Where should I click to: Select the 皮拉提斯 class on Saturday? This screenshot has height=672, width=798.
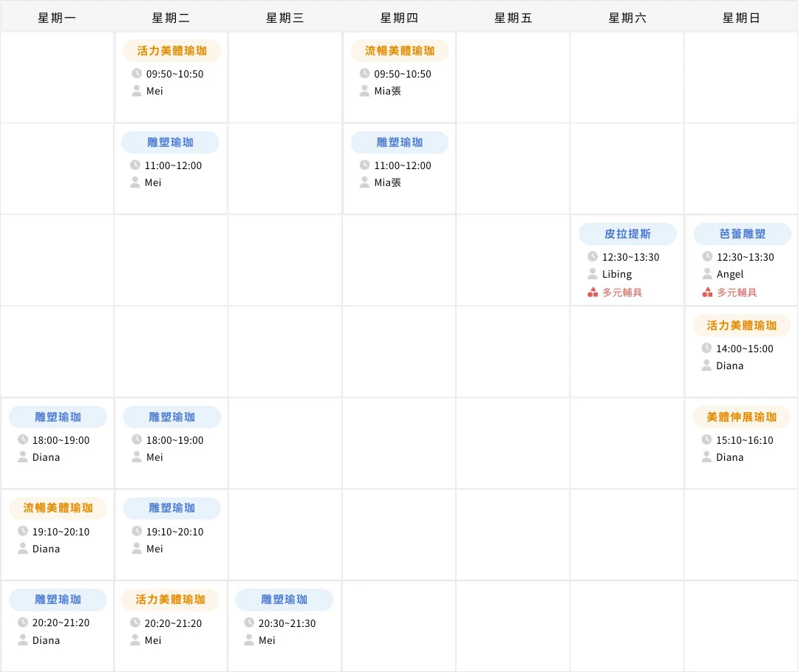pyautogui.click(x=627, y=233)
